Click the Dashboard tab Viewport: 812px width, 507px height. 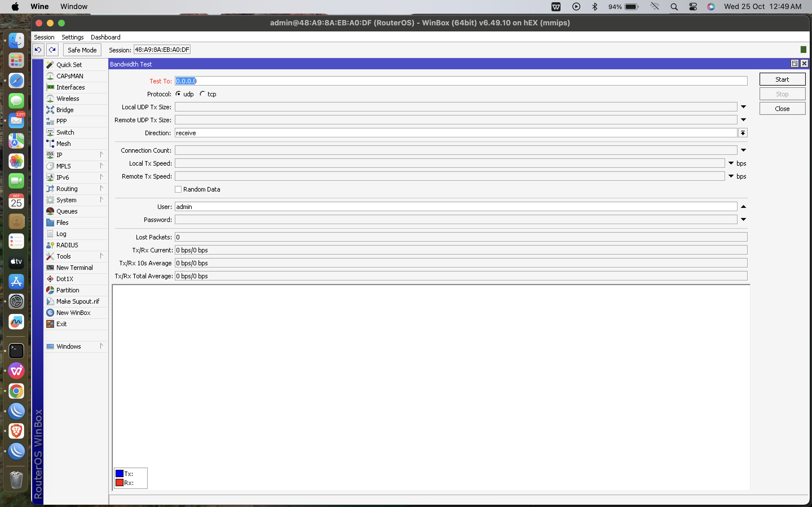tap(105, 37)
